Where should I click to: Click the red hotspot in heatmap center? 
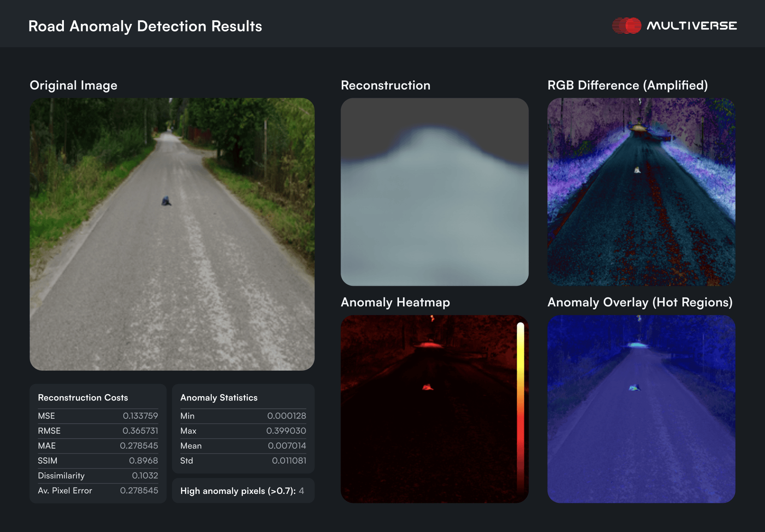click(428, 387)
